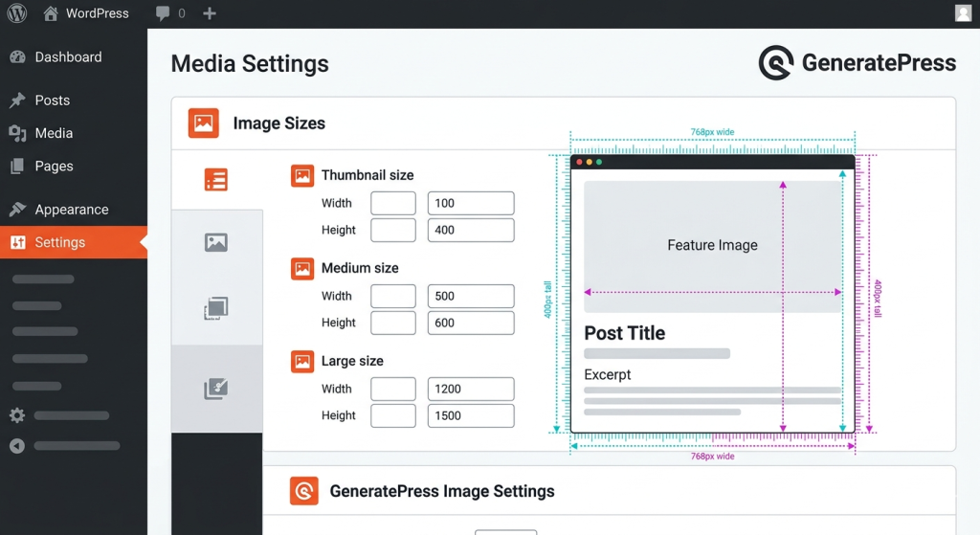Click the collapse menu arrow icon
Screen dimensions: 980x535
coord(17,446)
